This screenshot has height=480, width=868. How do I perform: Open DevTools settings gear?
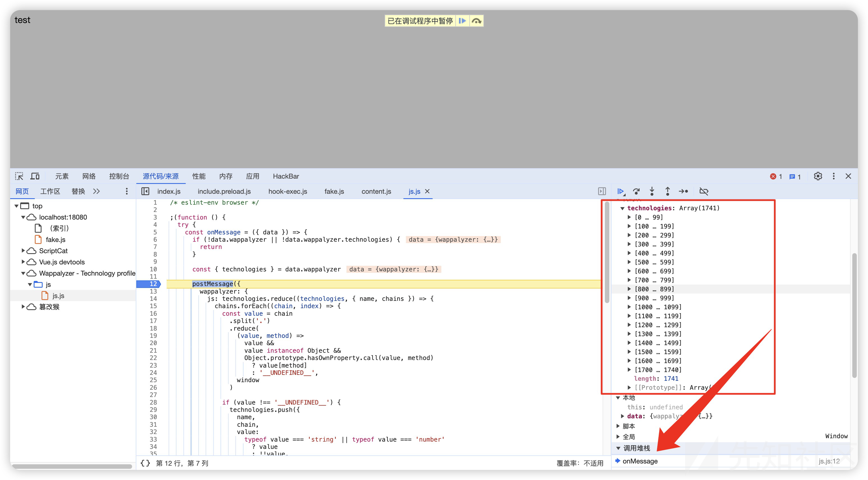pyautogui.click(x=818, y=176)
